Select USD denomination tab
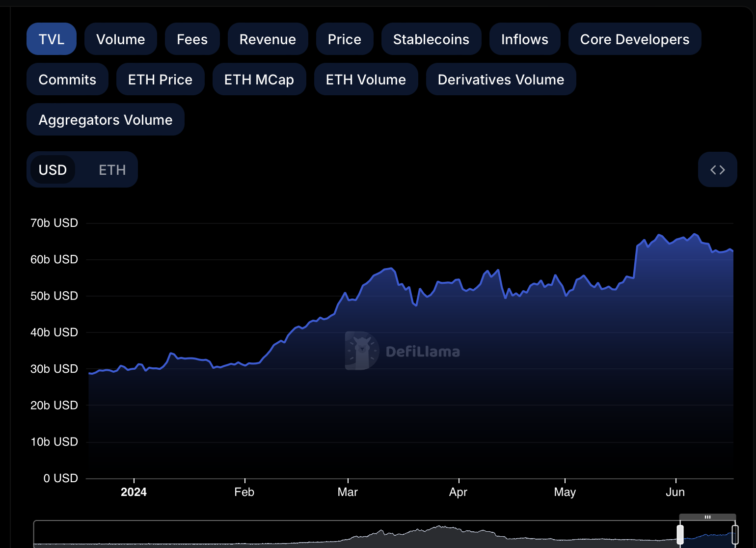Screen dimensions: 756x548 [x=53, y=169]
